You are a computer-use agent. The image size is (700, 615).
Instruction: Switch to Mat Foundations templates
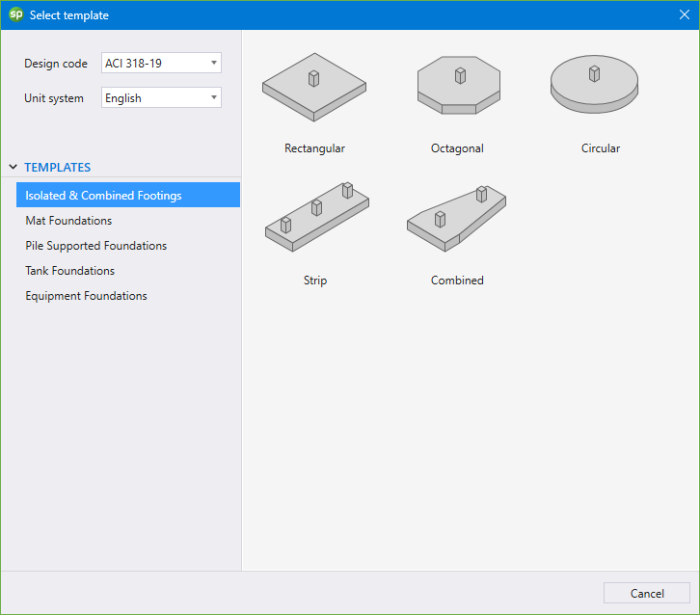(x=68, y=221)
